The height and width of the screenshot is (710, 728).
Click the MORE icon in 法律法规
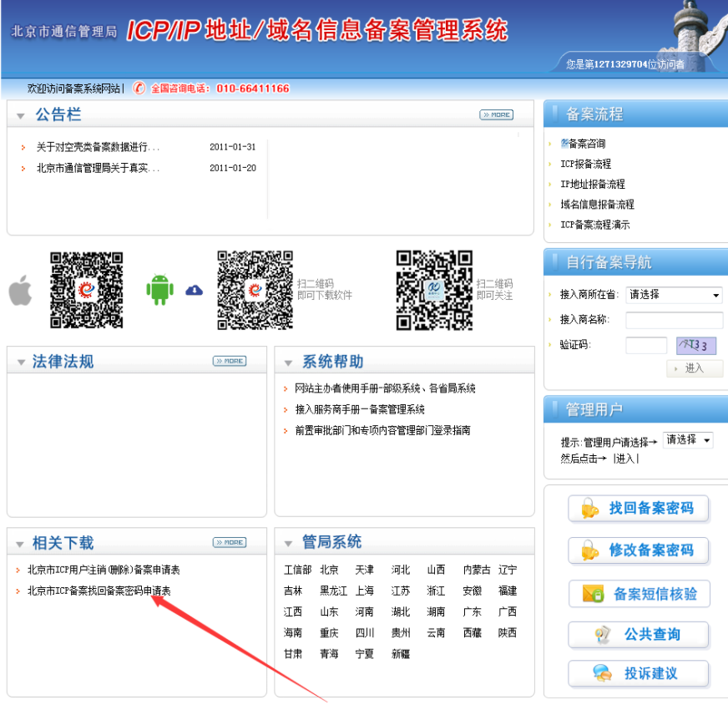pyautogui.click(x=230, y=361)
